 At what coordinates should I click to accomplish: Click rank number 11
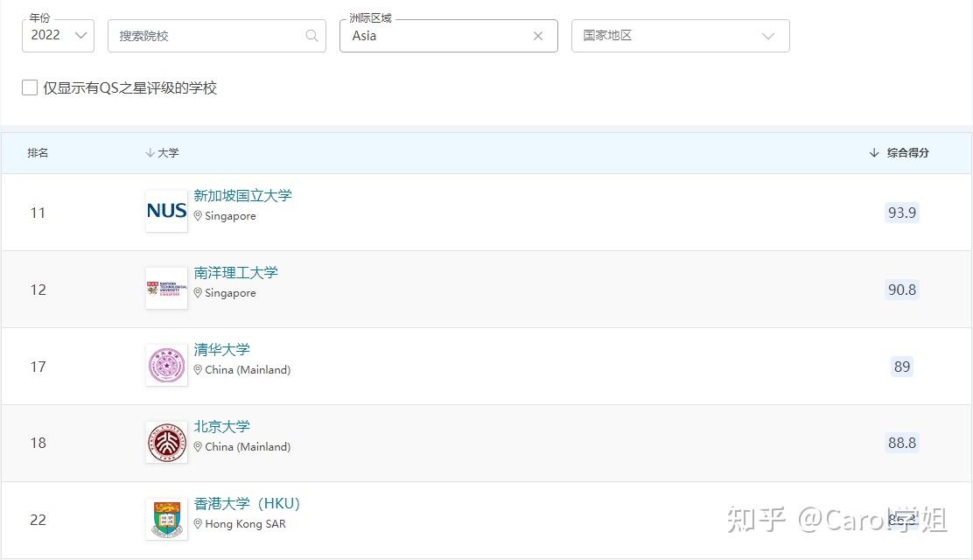tap(38, 213)
